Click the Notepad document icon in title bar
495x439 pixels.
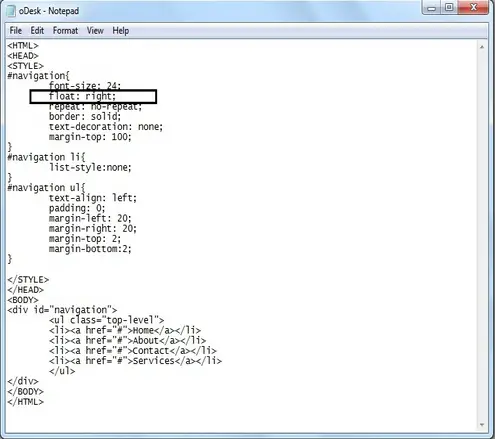pos(11,11)
